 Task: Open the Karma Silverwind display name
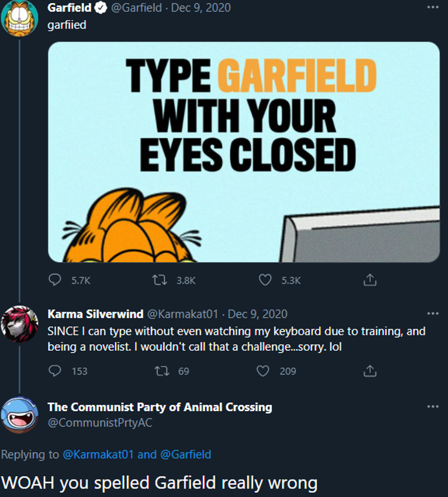pos(95,314)
